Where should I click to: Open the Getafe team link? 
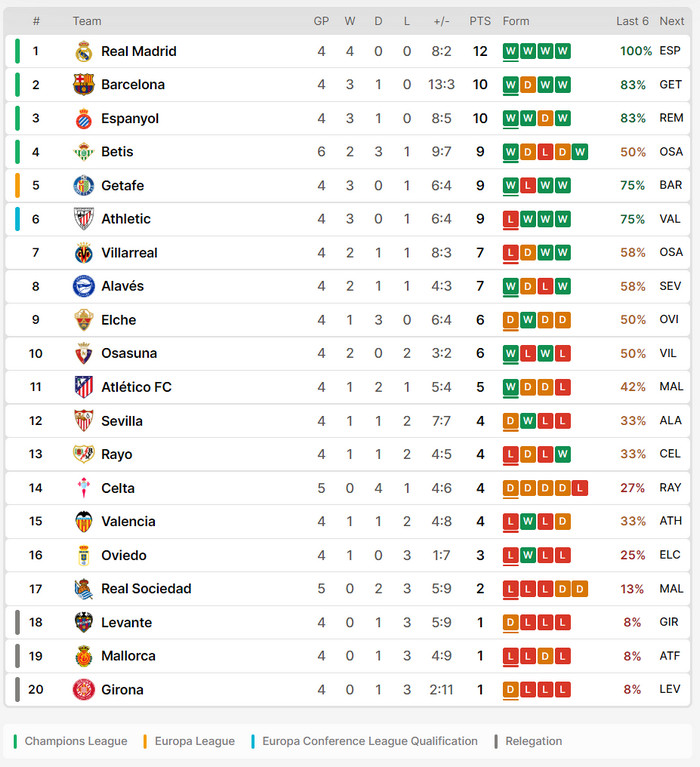tap(122, 185)
